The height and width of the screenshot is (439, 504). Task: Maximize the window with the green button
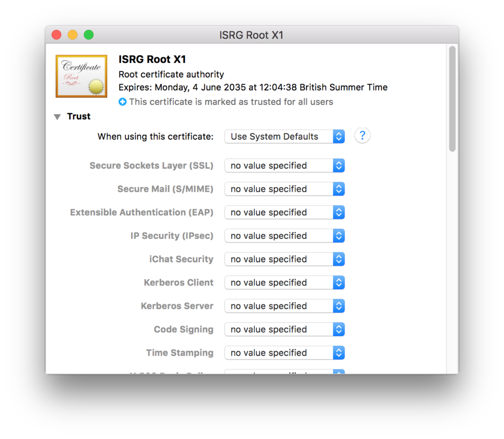pyautogui.click(x=89, y=35)
